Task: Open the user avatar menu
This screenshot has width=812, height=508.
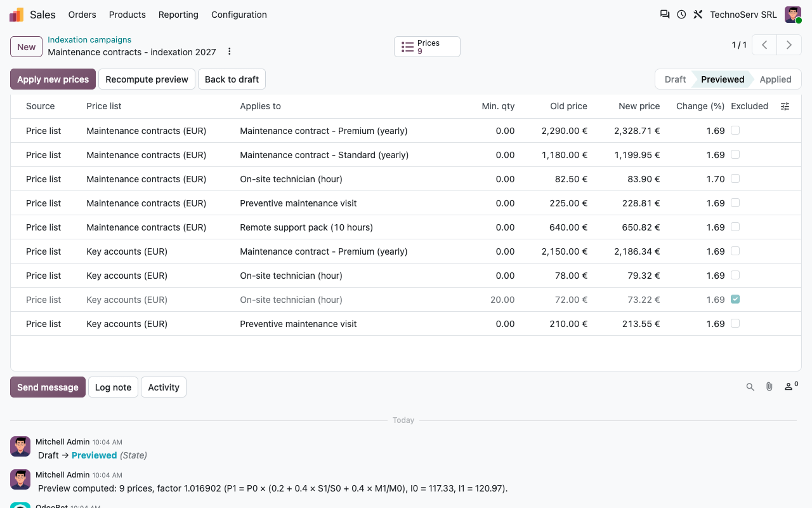Action: click(793, 15)
